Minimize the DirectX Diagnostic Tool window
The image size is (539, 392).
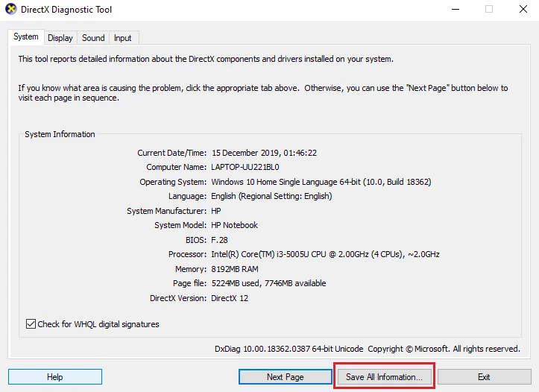click(456, 9)
